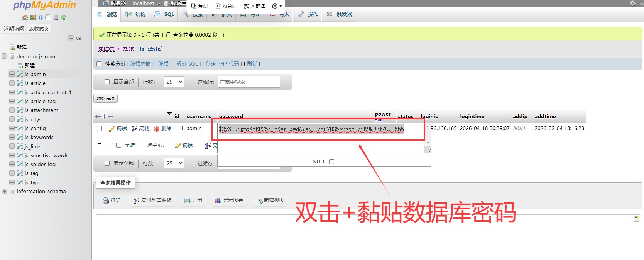This screenshot has width=644, height=260.
Task: Click upper 过滤行 search field
Action: [x=248, y=82]
